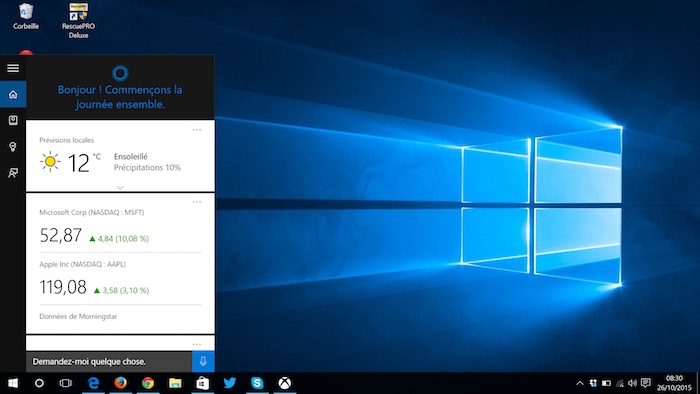Open Apple Inc (NASDAQ : AAPL) stock
The image size is (700, 394).
83,264
